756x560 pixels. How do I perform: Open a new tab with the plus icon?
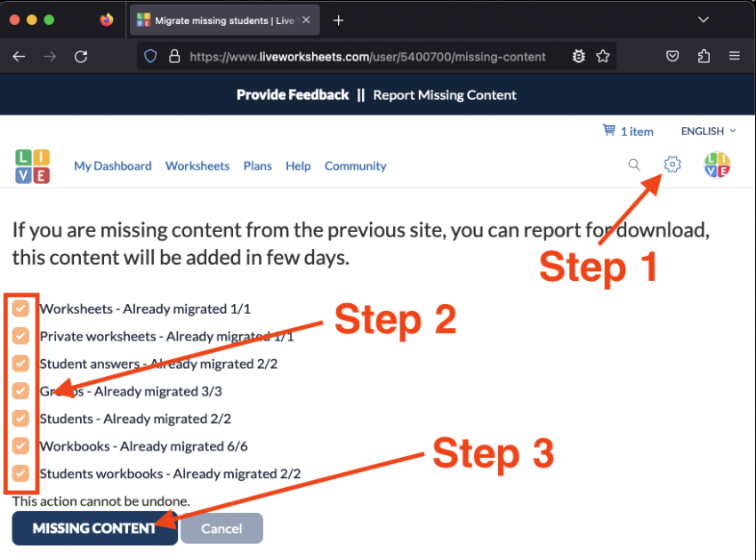coord(339,20)
